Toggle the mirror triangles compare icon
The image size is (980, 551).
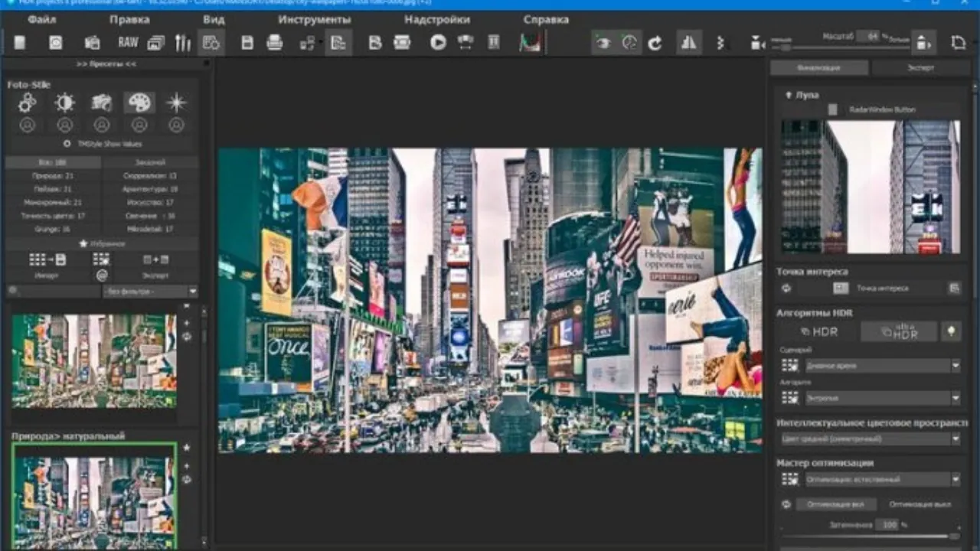click(x=689, y=43)
